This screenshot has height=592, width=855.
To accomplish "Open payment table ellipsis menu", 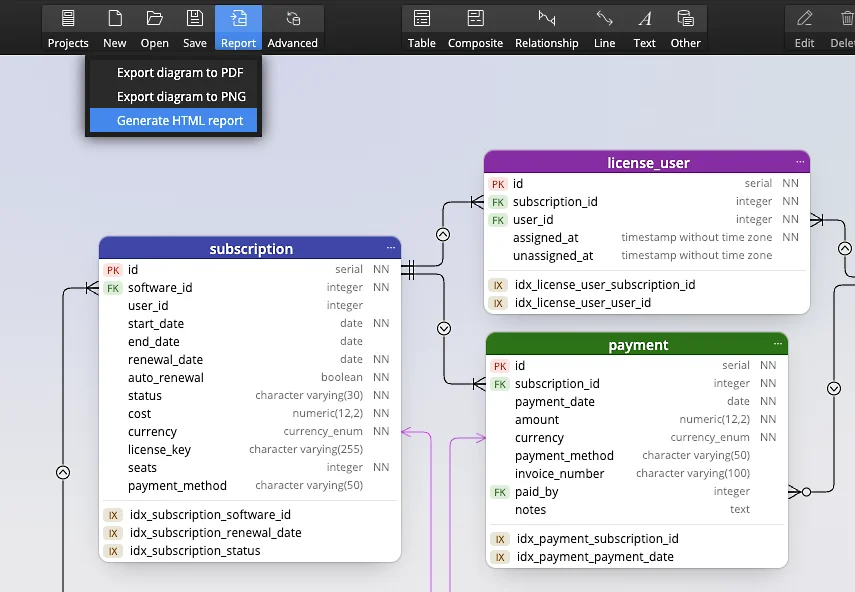I will [x=778, y=343].
